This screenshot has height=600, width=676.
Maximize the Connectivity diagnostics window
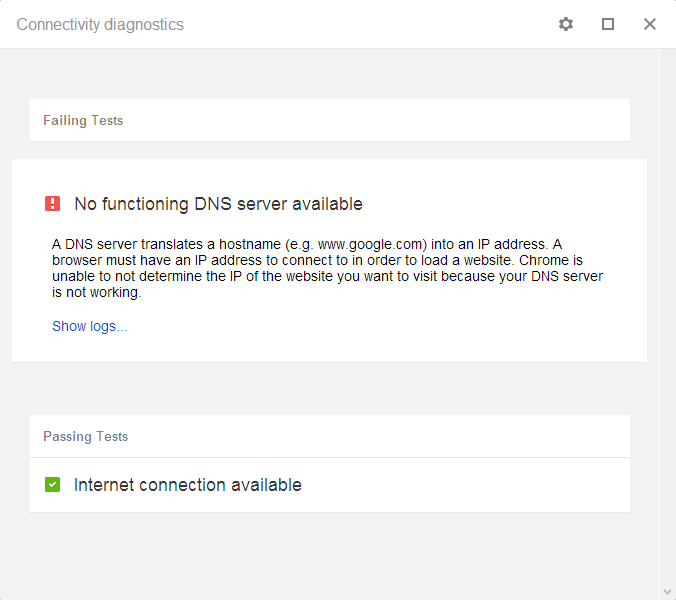click(608, 24)
